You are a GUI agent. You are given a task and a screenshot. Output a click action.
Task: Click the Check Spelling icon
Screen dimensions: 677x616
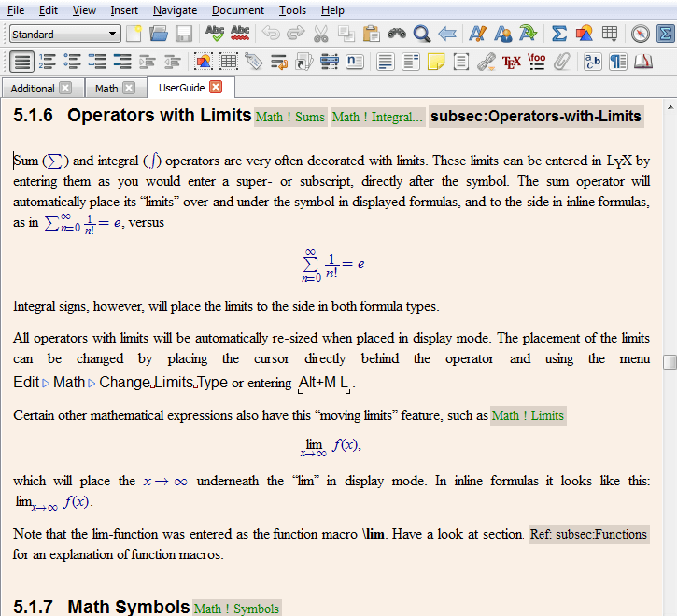point(215,35)
